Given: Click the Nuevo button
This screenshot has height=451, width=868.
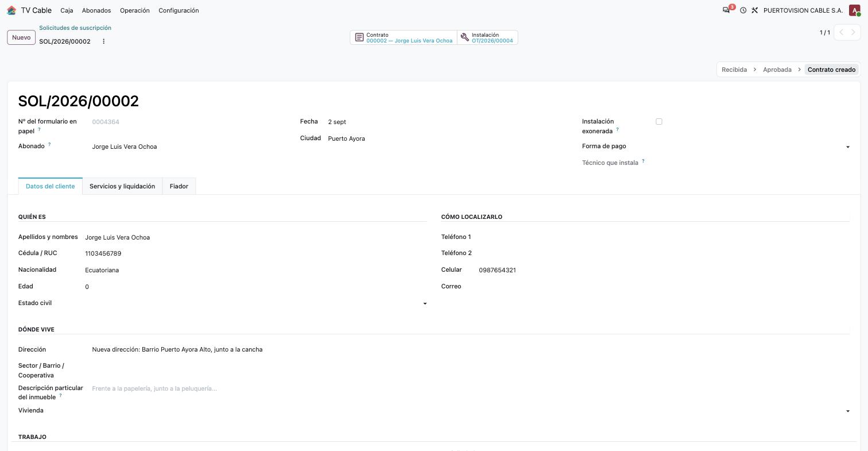Looking at the screenshot, I should click(x=21, y=37).
